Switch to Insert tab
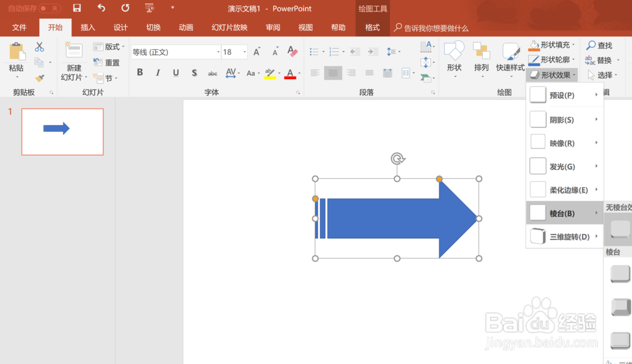 [87, 27]
